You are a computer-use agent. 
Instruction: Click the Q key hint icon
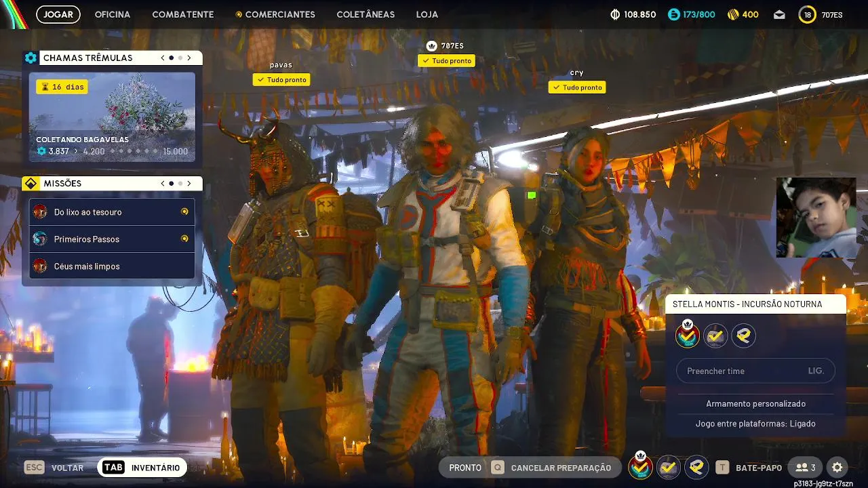point(498,468)
